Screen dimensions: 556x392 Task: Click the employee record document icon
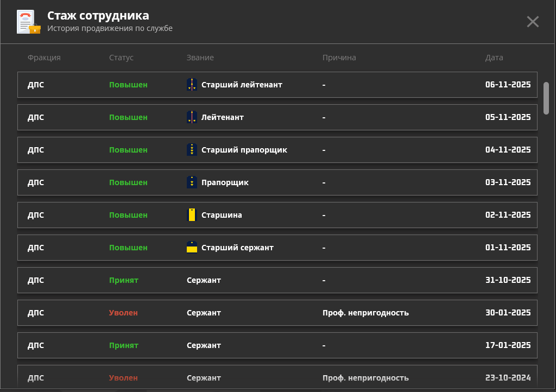point(28,22)
